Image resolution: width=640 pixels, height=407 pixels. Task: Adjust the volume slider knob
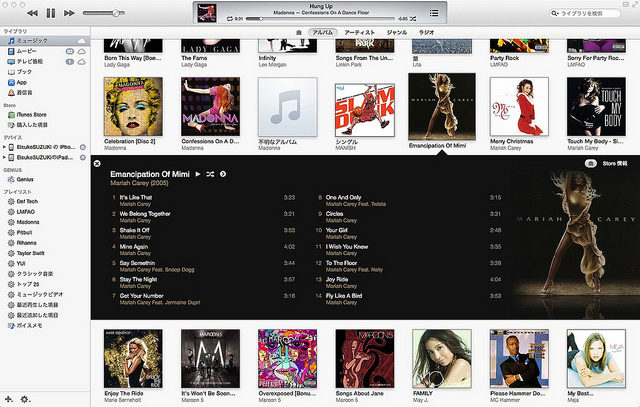(x=116, y=13)
